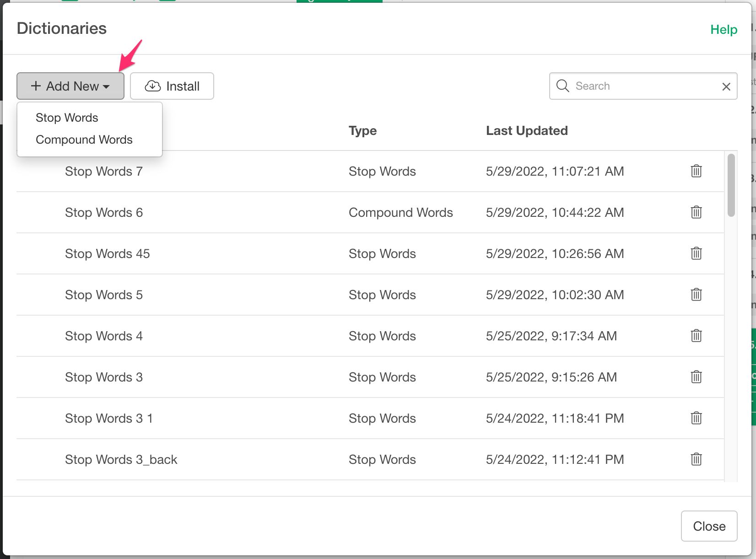Delete Stop Words 3 with trash icon
The width and height of the screenshot is (756, 559).
click(x=696, y=377)
